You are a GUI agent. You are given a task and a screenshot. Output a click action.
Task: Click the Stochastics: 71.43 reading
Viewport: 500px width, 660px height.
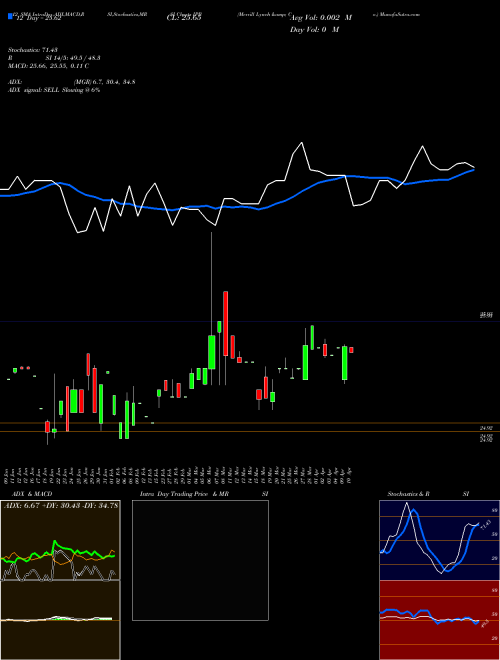(33, 50)
